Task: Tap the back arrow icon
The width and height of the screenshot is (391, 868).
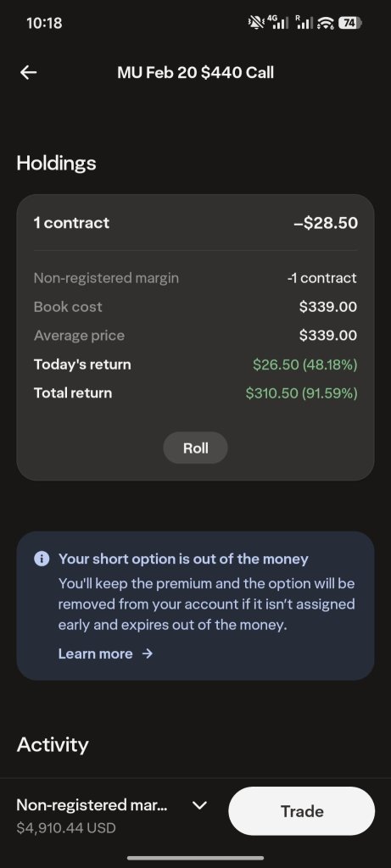Action: click(x=28, y=73)
